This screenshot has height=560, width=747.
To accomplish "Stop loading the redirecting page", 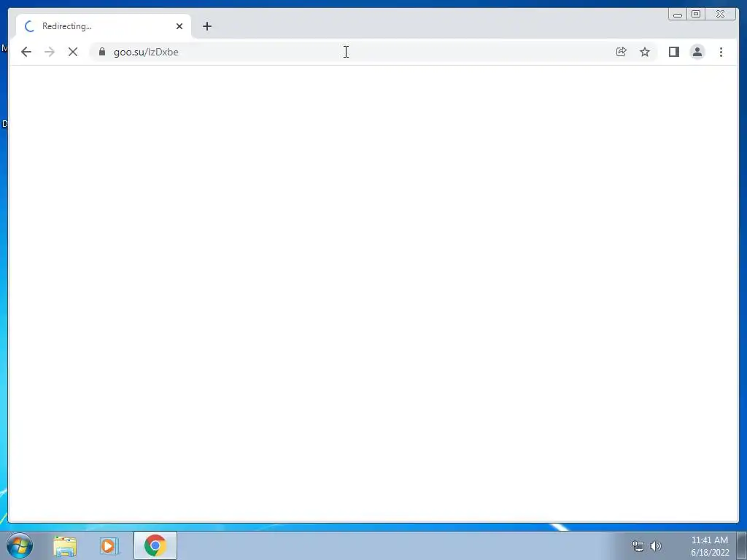I will (73, 52).
